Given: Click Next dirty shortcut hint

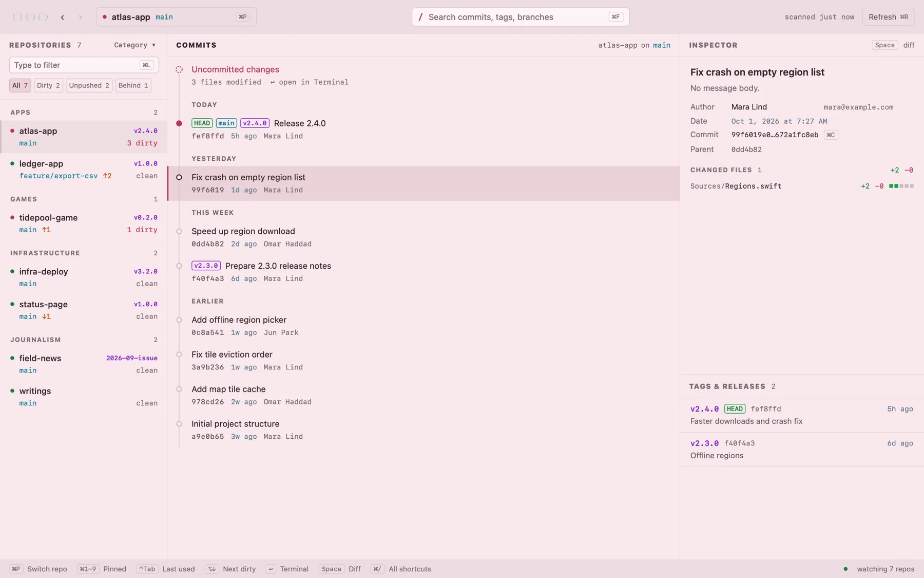Looking at the screenshot, I should 230,569.
